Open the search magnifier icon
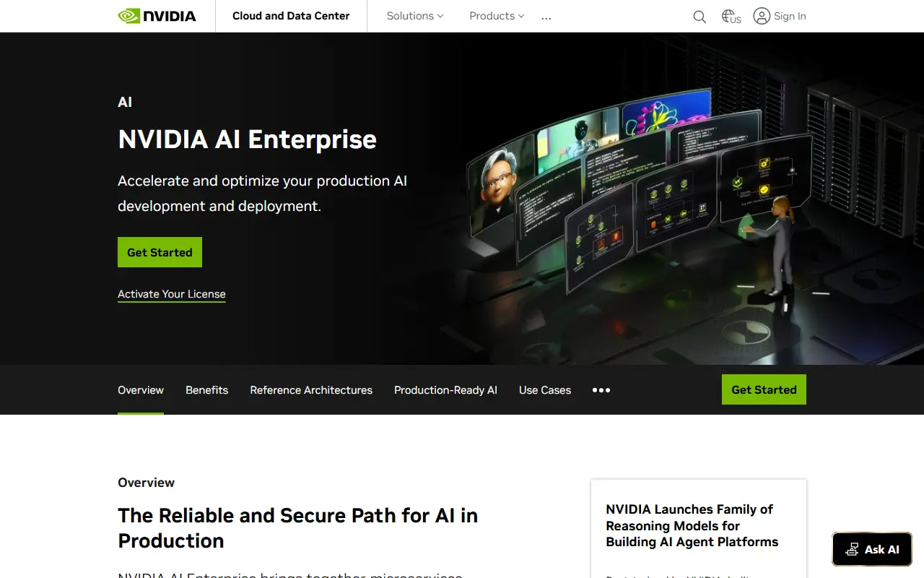Image resolution: width=924 pixels, height=578 pixels. [x=699, y=17]
